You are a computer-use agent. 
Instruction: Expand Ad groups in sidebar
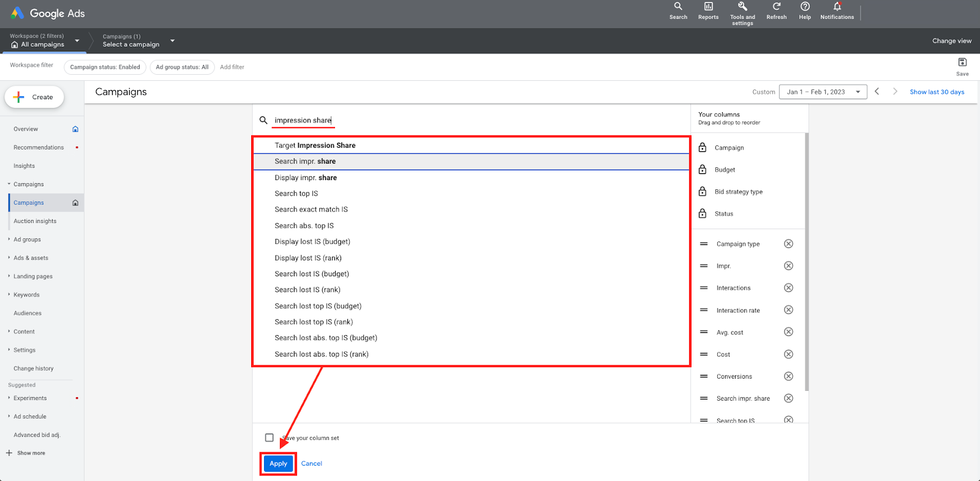(x=9, y=240)
